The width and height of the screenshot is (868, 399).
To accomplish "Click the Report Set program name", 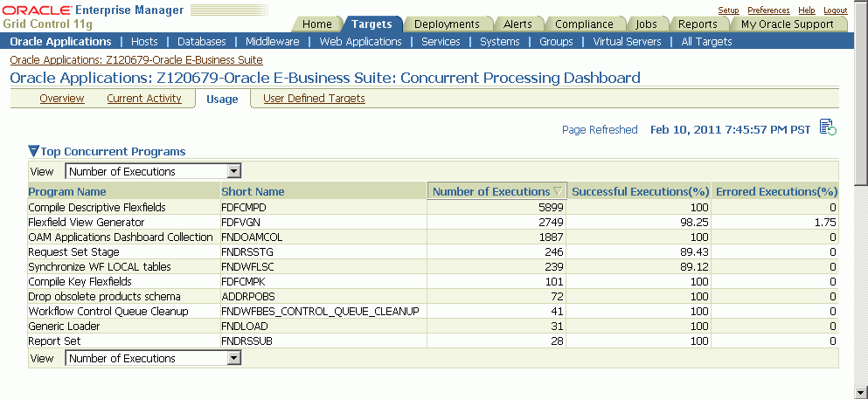I will coord(54,341).
